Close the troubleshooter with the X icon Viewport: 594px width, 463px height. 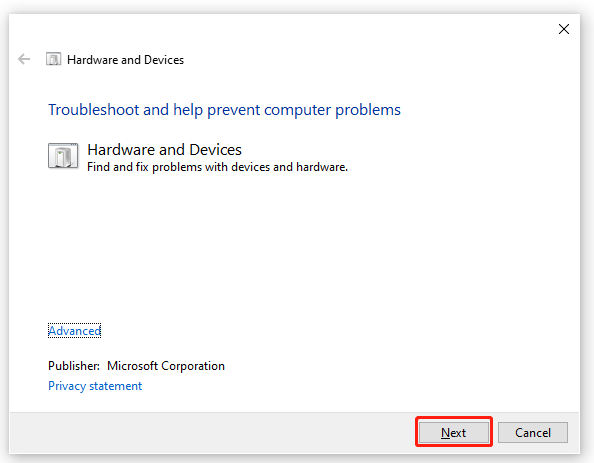(x=564, y=29)
